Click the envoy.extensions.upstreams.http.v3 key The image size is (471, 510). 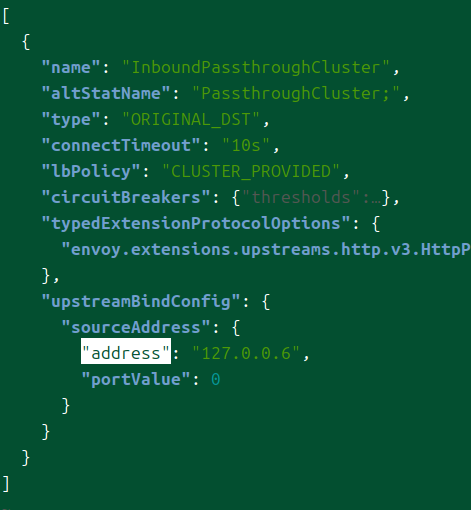[x=266, y=249]
